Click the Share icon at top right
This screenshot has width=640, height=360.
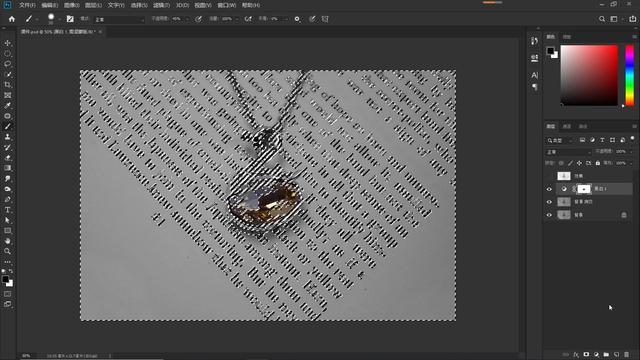click(x=632, y=19)
